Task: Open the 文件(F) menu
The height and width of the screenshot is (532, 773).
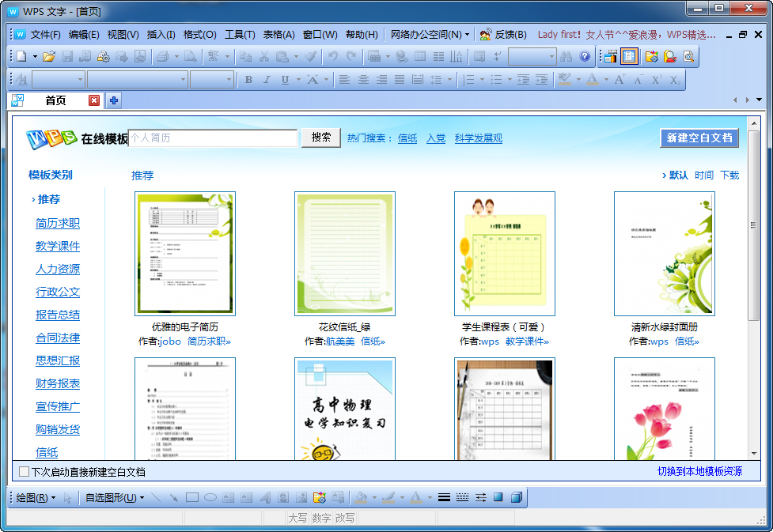Action: [x=45, y=35]
